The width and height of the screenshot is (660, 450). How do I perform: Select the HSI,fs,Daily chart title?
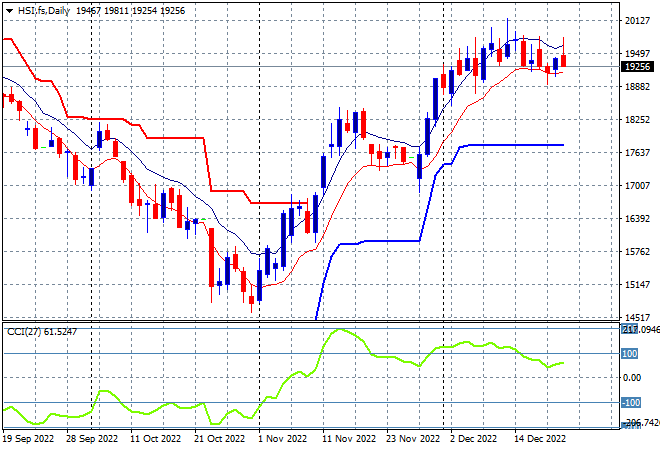[43, 11]
